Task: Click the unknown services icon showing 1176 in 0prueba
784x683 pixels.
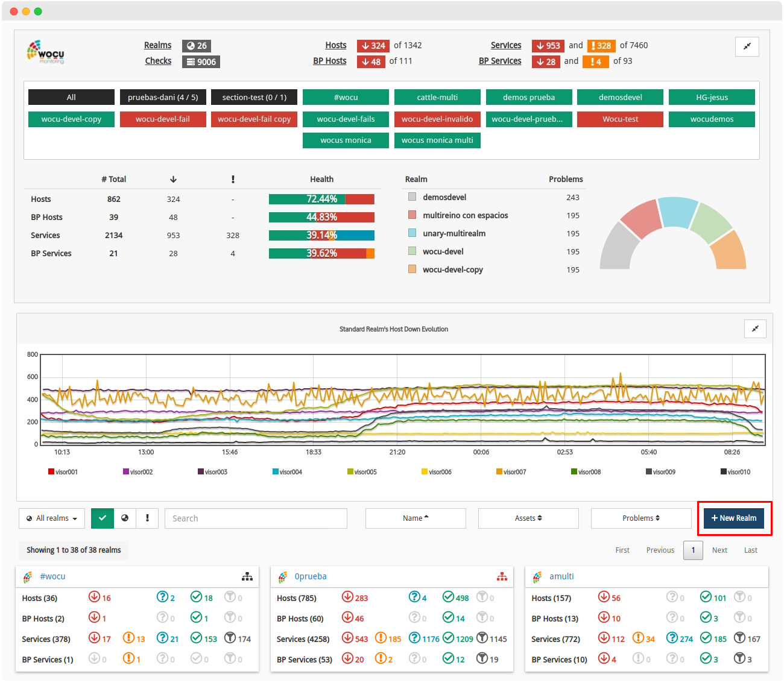Action: click(414, 638)
